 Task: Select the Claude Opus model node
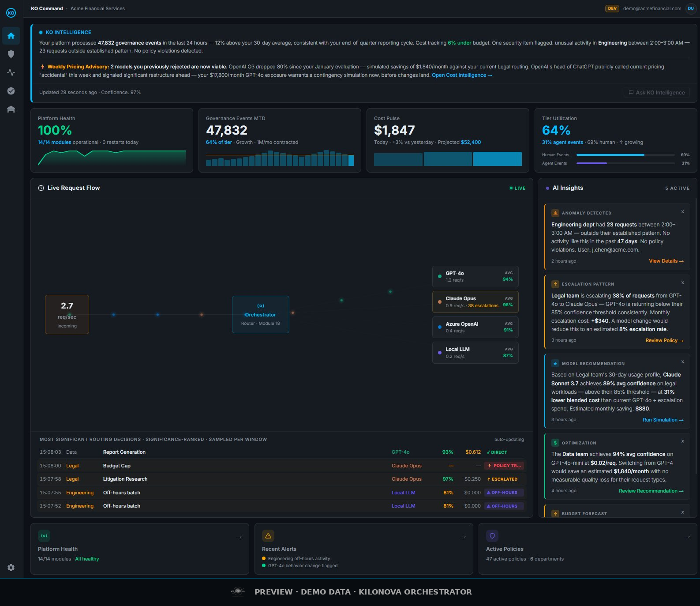(475, 302)
